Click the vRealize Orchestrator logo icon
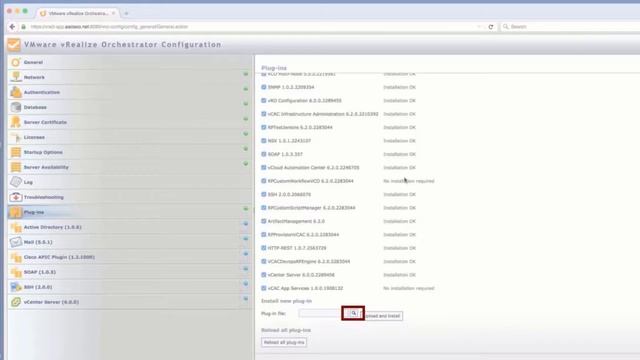Image resolution: width=640 pixels, height=360 pixels. [14, 44]
